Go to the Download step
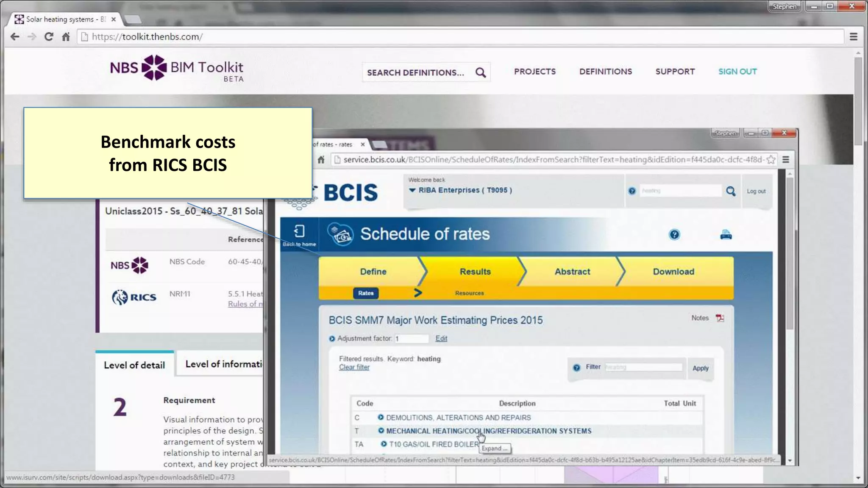868x488 pixels. pyautogui.click(x=673, y=272)
